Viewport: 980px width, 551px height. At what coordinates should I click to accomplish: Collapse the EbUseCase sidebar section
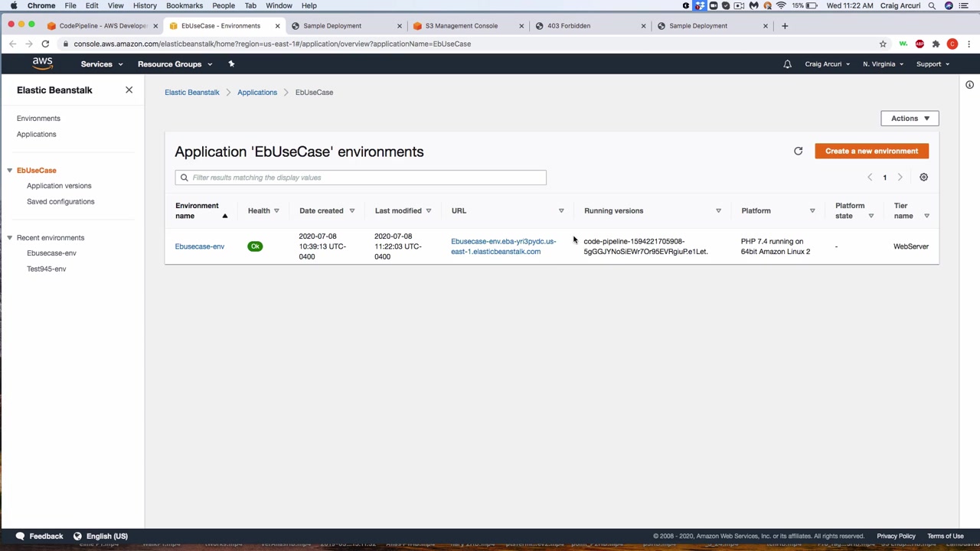[x=9, y=171]
